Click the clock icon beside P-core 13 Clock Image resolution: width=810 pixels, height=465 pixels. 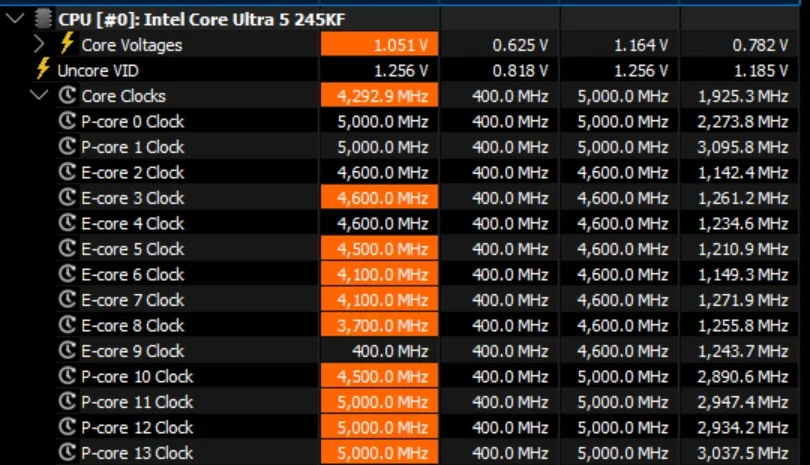[x=68, y=453]
